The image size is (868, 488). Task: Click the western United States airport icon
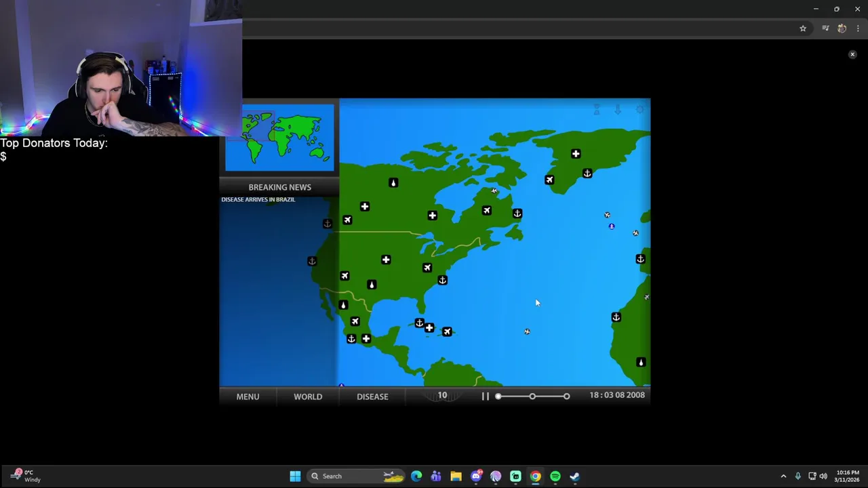(x=344, y=276)
